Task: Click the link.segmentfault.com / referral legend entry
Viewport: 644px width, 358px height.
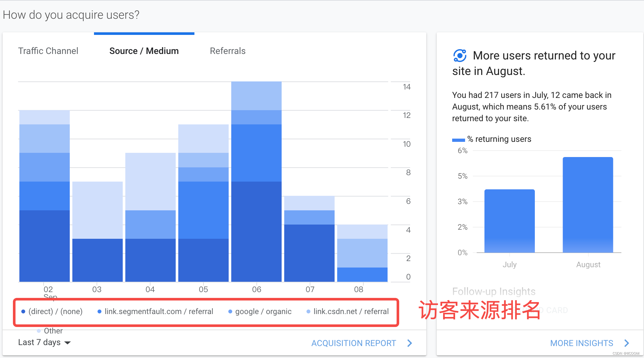Action: 155,311
